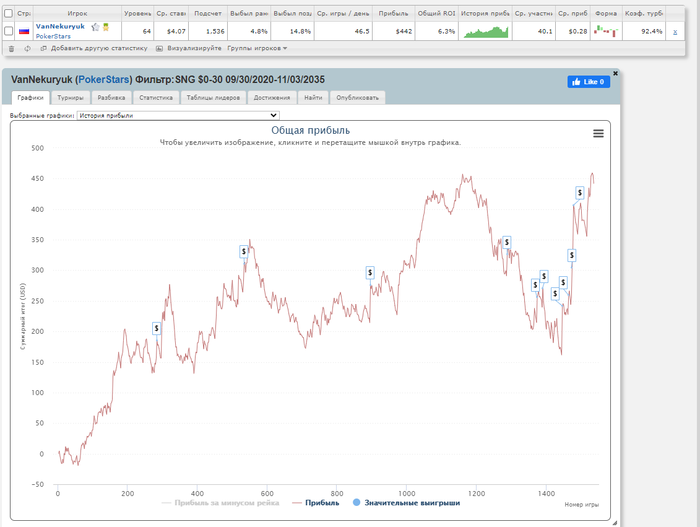Click the Russian flag icon in the player row
This screenshot has width=700, height=527.
(x=24, y=31)
